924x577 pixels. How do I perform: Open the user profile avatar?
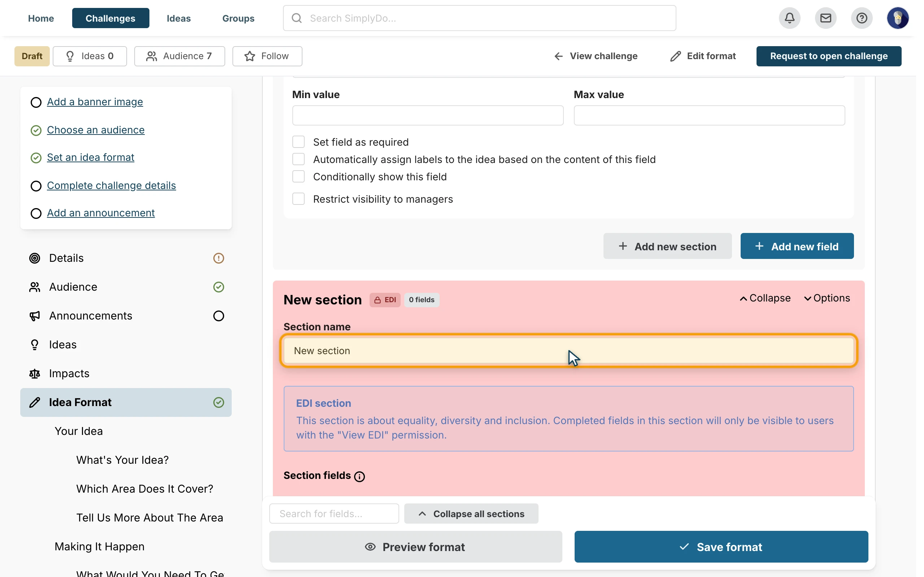click(897, 18)
